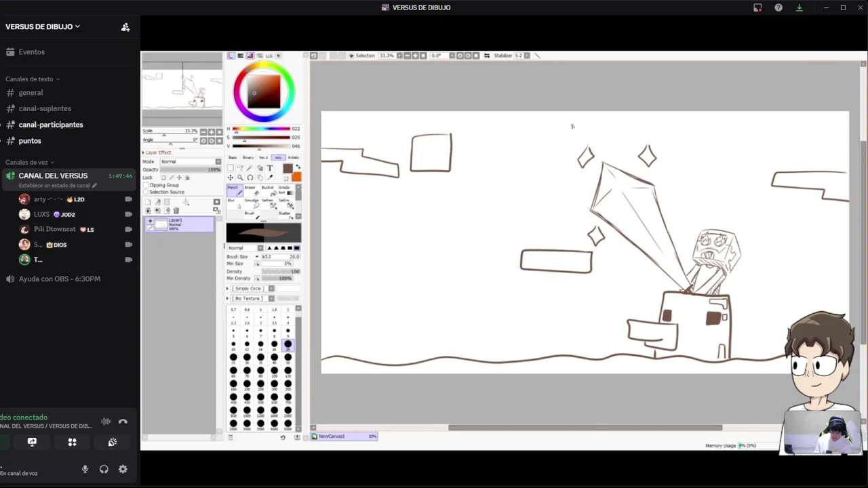
Task: Swap foreground and background colors
Action: tap(298, 167)
